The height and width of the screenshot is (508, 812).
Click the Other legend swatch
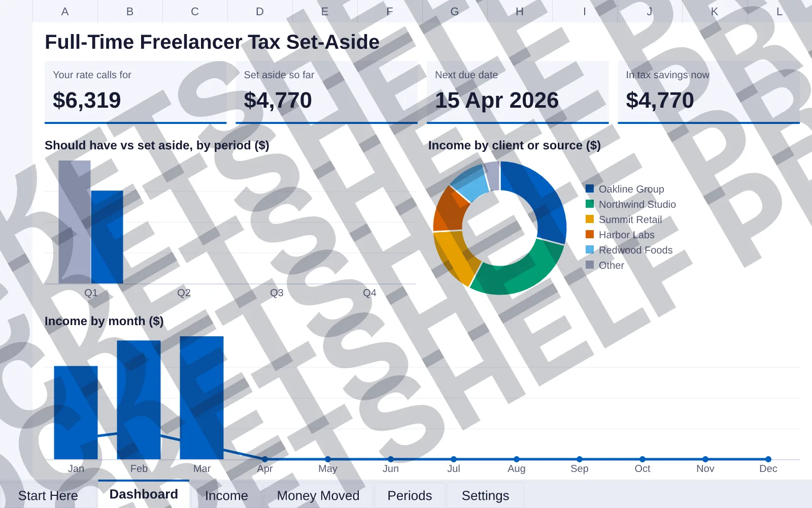tap(590, 265)
